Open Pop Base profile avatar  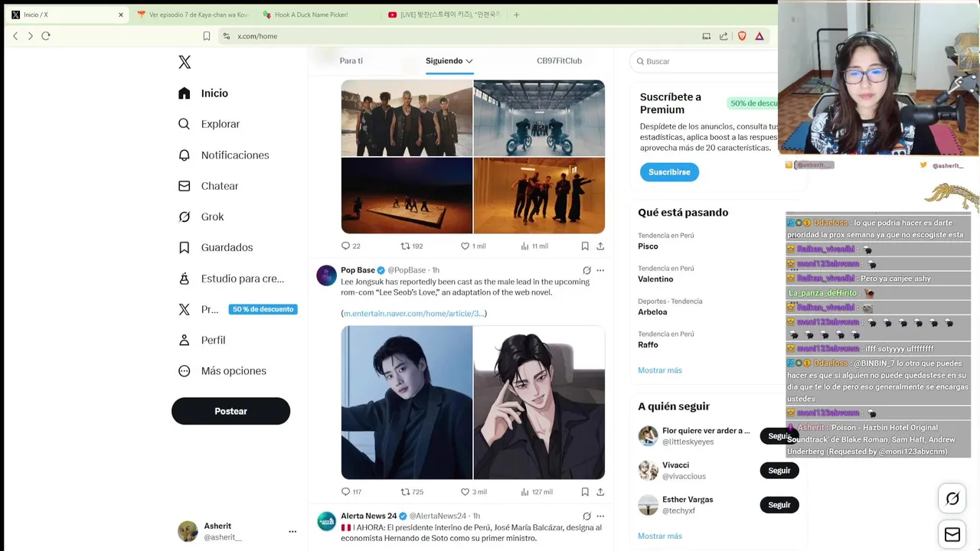click(x=327, y=275)
